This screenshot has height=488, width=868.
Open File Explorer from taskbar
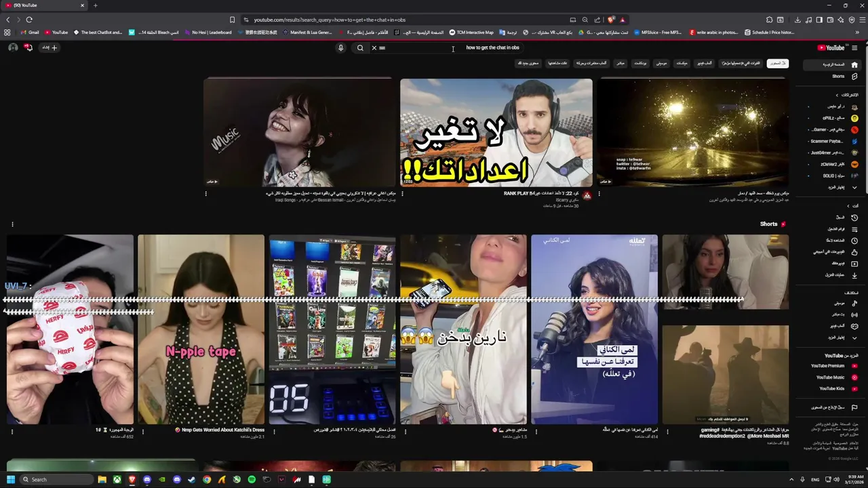[102, 479]
